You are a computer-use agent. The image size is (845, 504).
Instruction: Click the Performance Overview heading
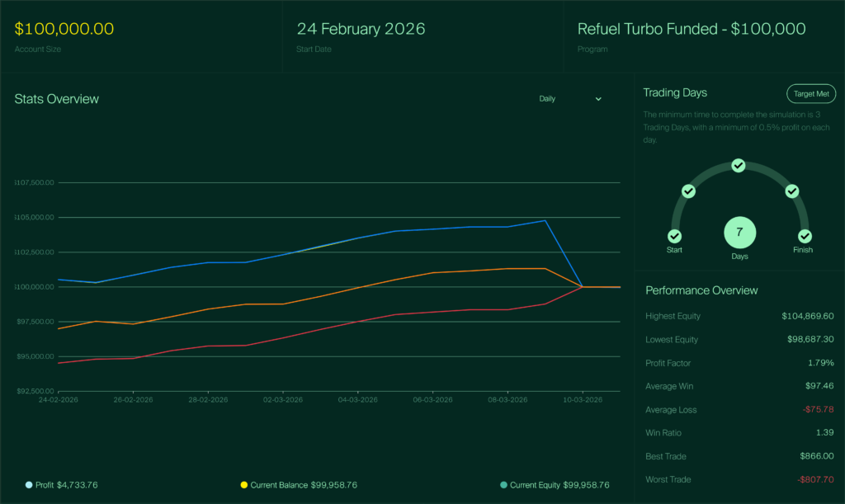coord(701,290)
